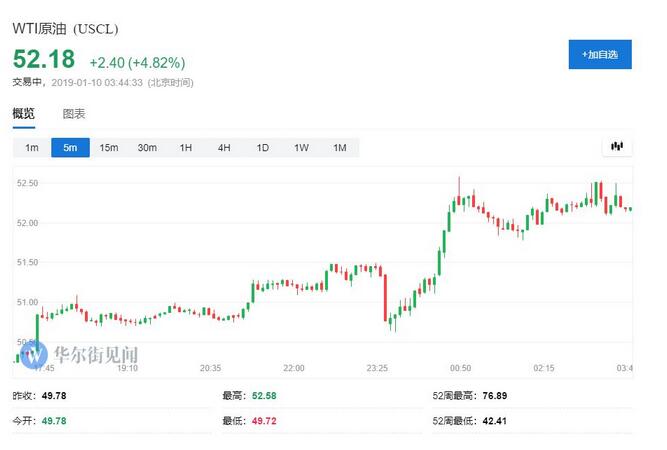
Task: Change the timeframe to 4H
Action: tap(224, 148)
